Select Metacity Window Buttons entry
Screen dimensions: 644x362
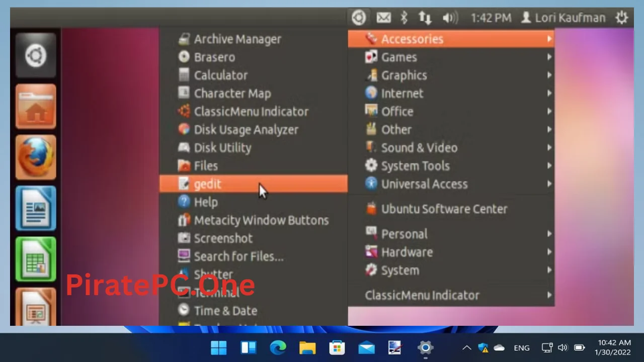point(254,220)
